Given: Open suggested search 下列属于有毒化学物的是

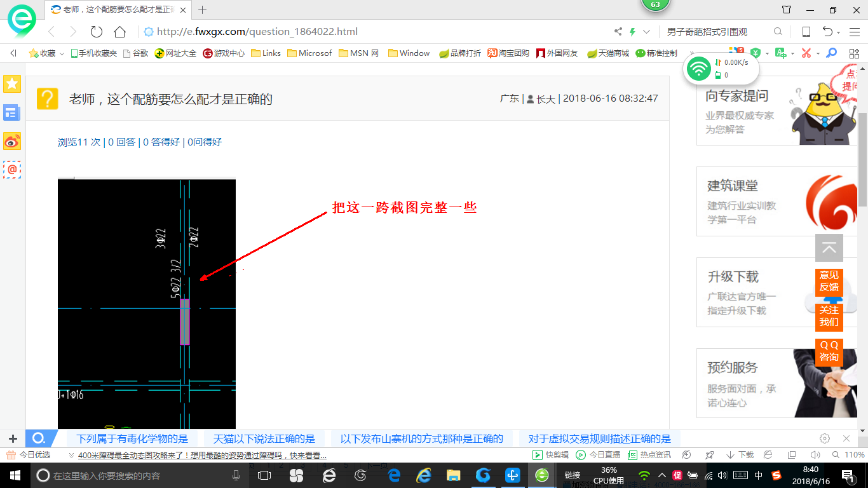Looking at the screenshot, I should pyautogui.click(x=132, y=438).
